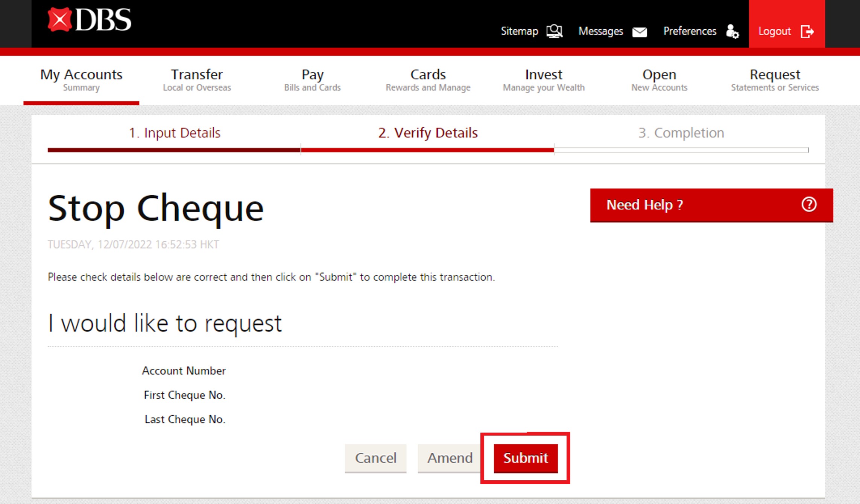Open Preferences user gear icon
The width and height of the screenshot is (860, 504).
732,32
